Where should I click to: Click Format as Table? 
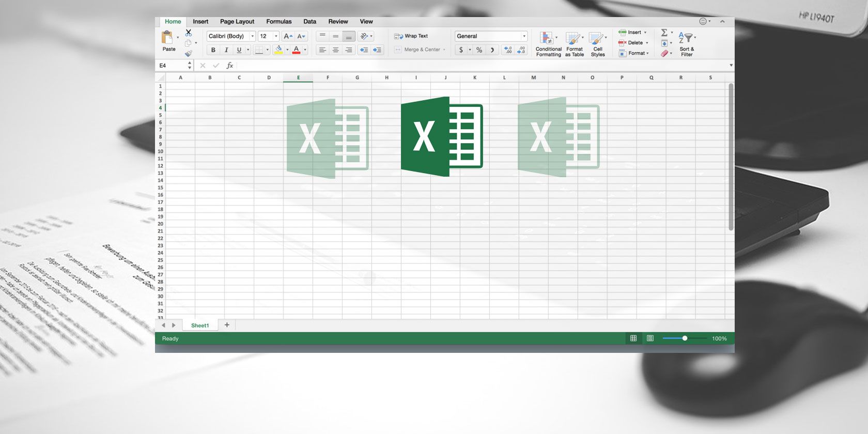coord(574,43)
